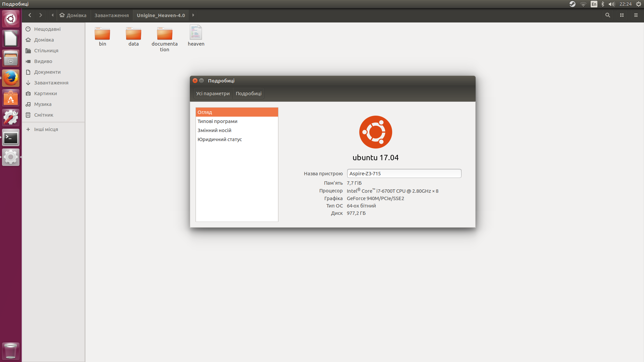Click disk value 977,2 ГБ
This screenshot has height=362, width=644.
(x=356, y=213)
